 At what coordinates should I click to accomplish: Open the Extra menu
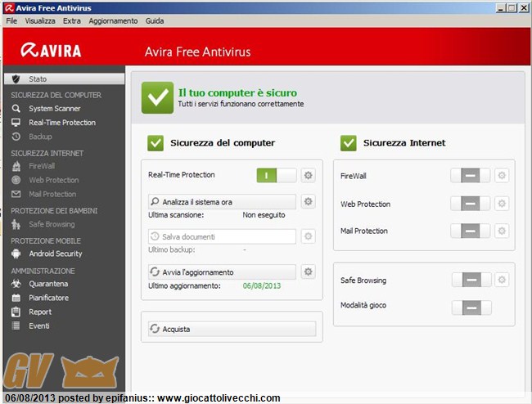click(x=72, y=20)
